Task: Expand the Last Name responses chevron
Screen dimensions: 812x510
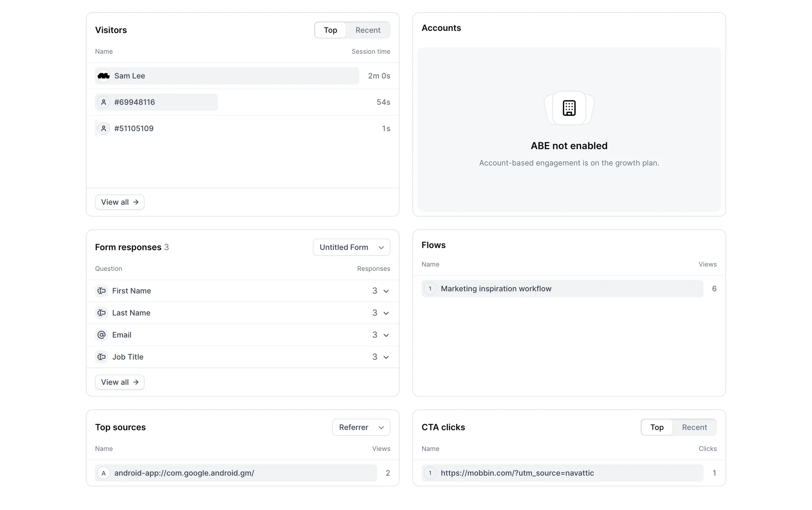Action: [x=386, y=313]
